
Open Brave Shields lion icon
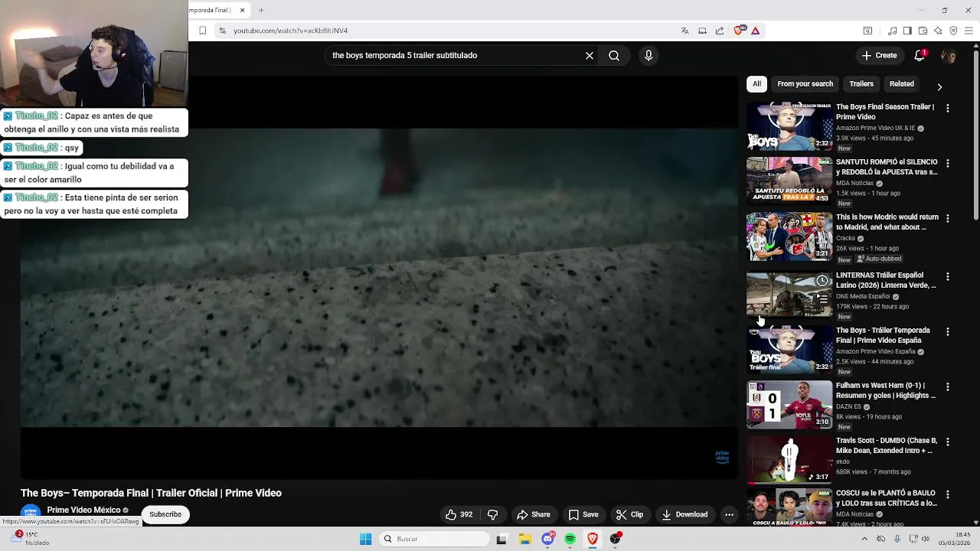[739, 31]
